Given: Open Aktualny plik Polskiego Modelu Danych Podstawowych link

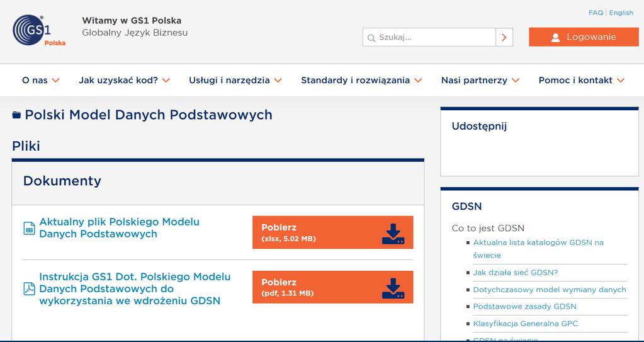Looking at the screenshot, I should tap(119, 228).
